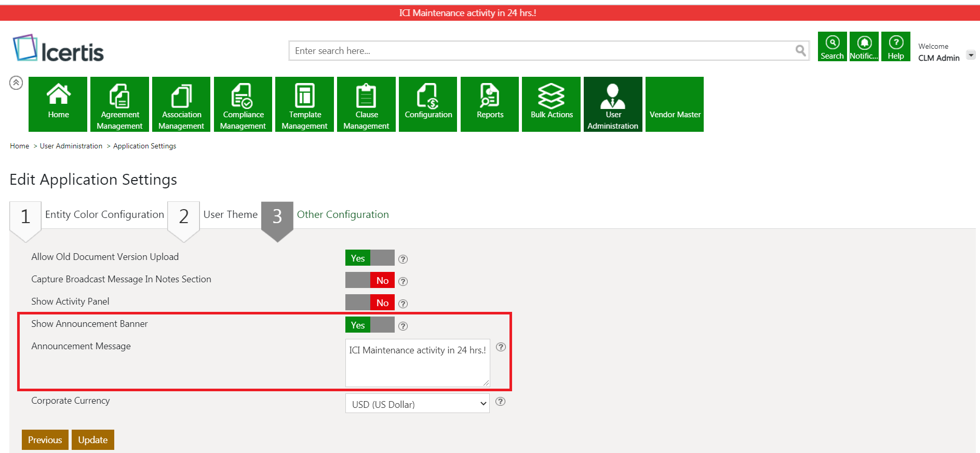The width and height of the screenshot is (980, 453).
Task: Open the Home navigation tile
Action: pyautogui.click(x=58, y=104)
